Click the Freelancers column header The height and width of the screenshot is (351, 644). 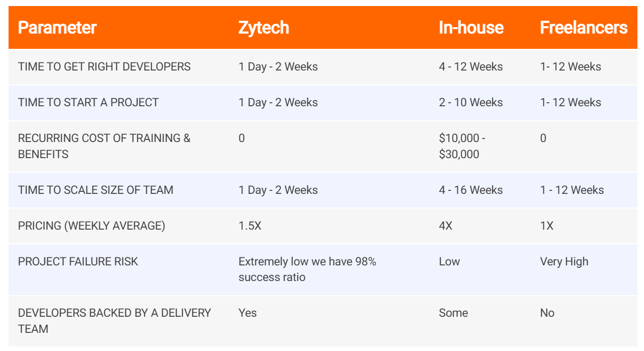[584, 28]
